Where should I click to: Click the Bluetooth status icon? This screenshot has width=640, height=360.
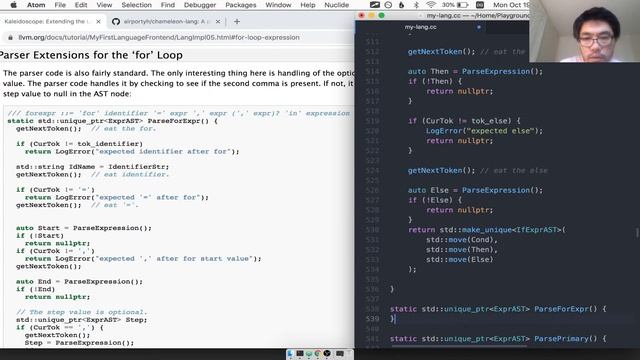point(416,5)
